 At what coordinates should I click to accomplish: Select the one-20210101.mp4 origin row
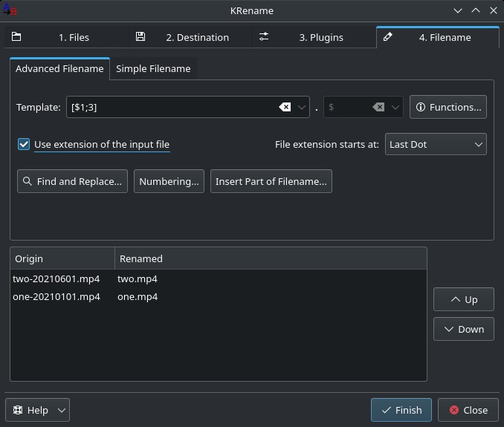coord(56,296)
